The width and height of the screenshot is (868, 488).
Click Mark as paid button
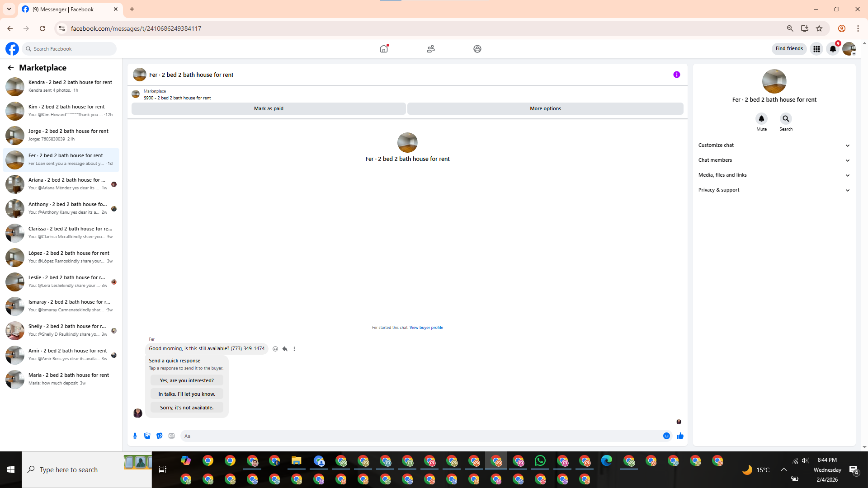pos(269,109)
